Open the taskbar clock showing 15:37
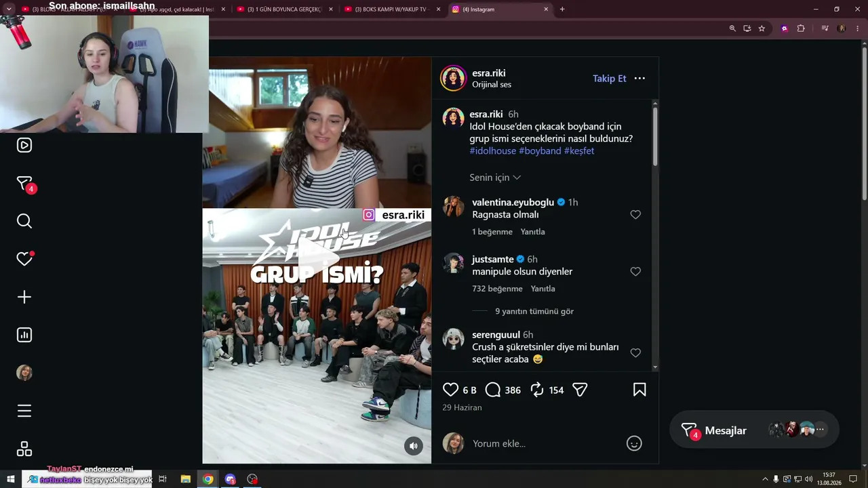Viewport: 868px width, 488px height. coord(829,479)
